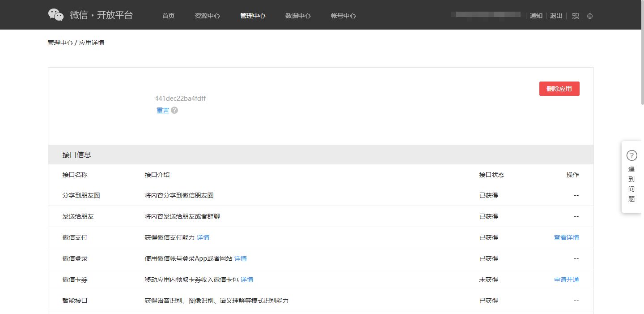Click the 重置 link under AppSecret
The image size is (644, 314).
pos(163,111)
